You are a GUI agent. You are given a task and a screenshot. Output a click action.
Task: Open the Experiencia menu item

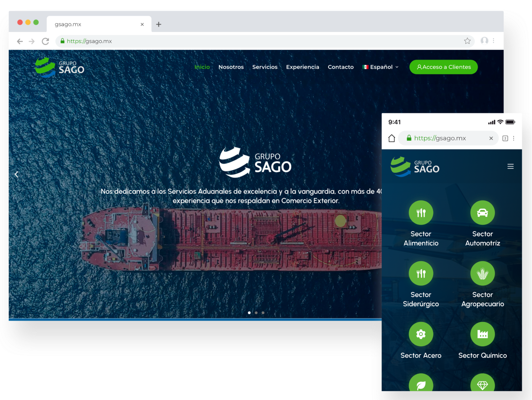click(303, 67)
